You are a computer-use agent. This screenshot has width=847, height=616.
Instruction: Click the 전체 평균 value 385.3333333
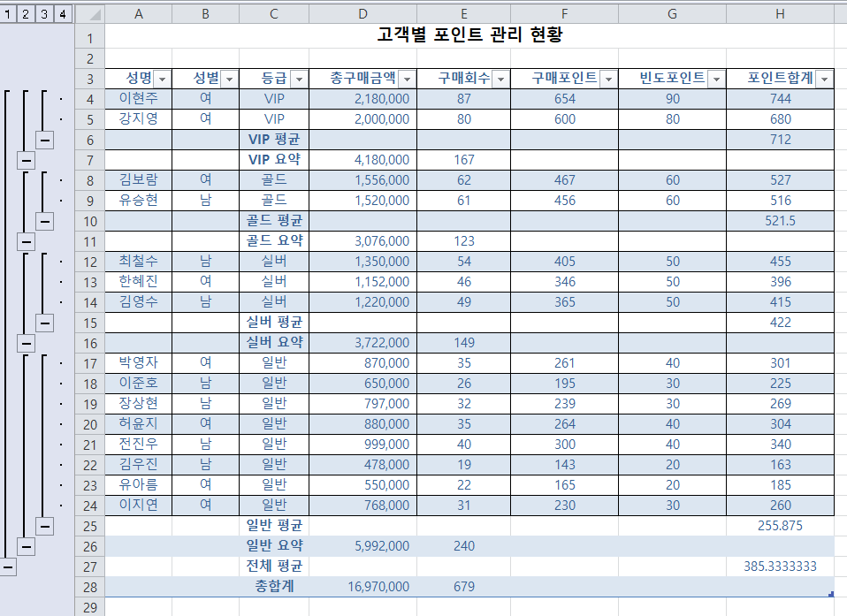click(x=780, y=567)
